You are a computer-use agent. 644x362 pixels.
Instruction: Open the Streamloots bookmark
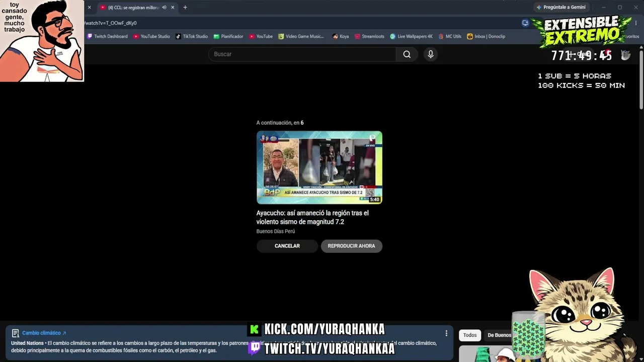point(369,36)
